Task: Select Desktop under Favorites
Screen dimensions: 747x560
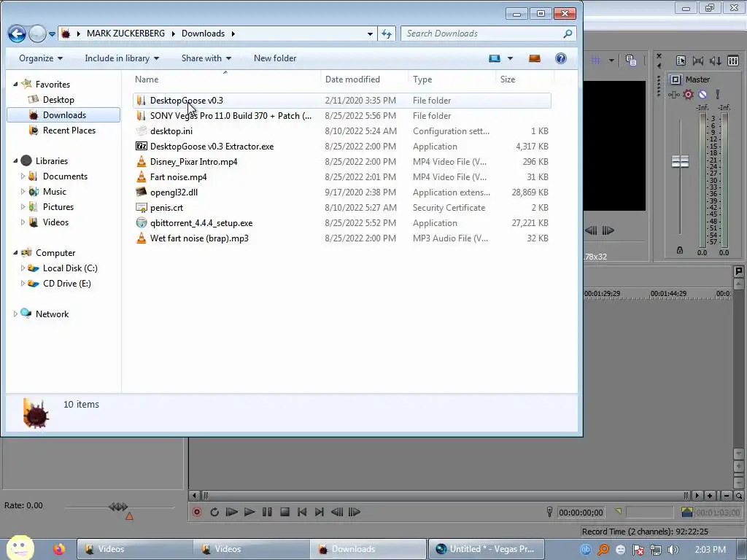Action: (x=58, y=99)
